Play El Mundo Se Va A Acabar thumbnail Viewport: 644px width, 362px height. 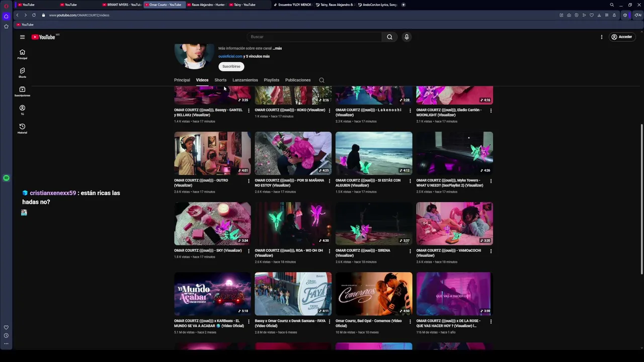point(212,294)
